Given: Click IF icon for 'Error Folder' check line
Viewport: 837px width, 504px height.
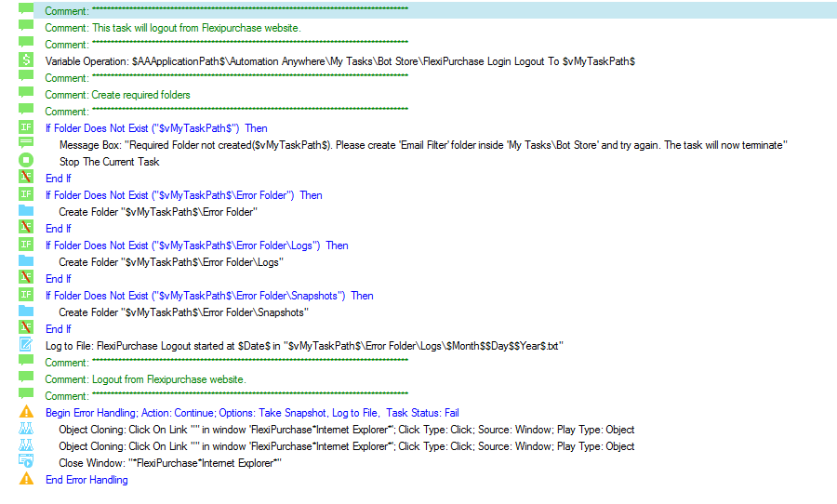Looking at the screenshot, I should coord(26,193).
